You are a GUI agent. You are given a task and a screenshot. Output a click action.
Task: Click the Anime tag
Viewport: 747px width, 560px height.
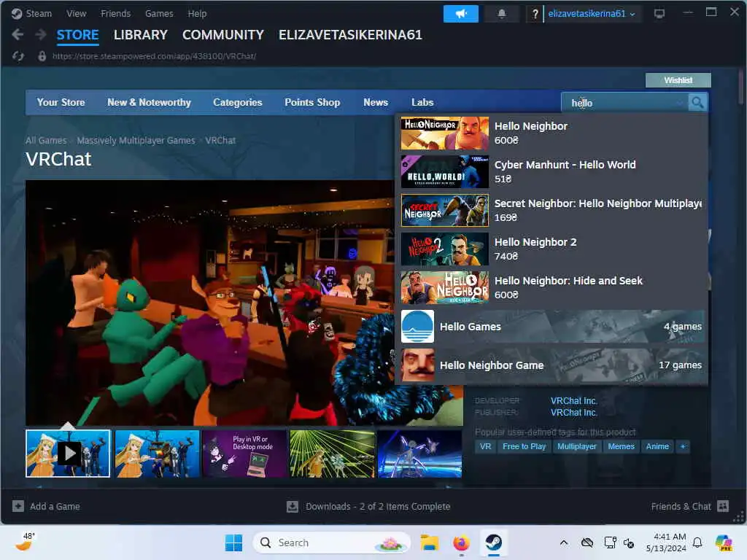[657, 446]
